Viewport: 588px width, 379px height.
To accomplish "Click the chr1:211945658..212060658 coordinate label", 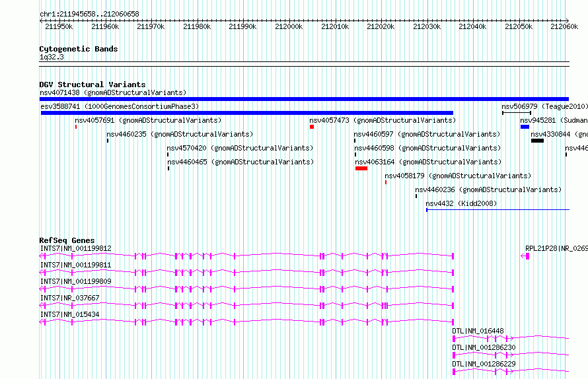I will click(89, 15).
